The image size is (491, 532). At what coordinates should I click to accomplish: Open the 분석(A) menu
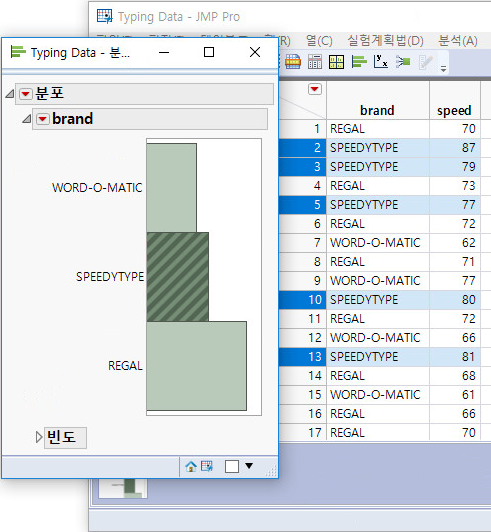458,41
